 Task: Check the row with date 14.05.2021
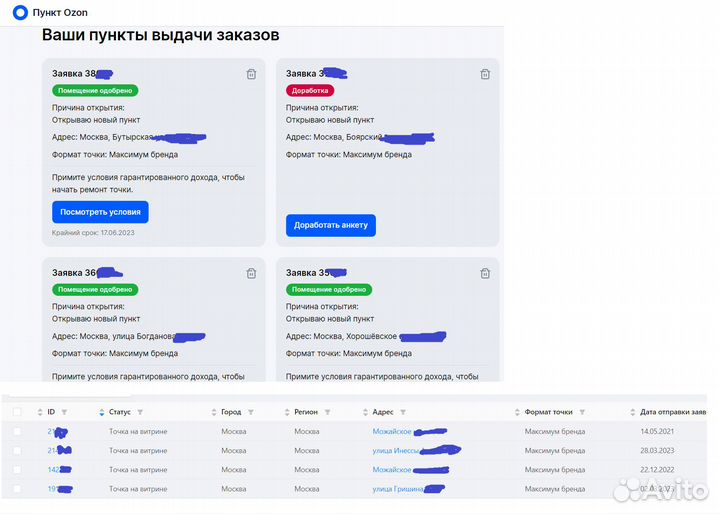coord(17,431)
